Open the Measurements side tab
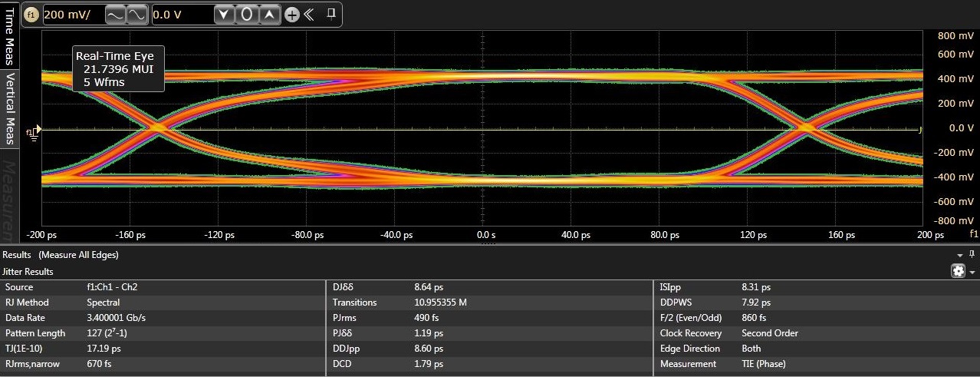980x377 pixels. click(11, 200)
